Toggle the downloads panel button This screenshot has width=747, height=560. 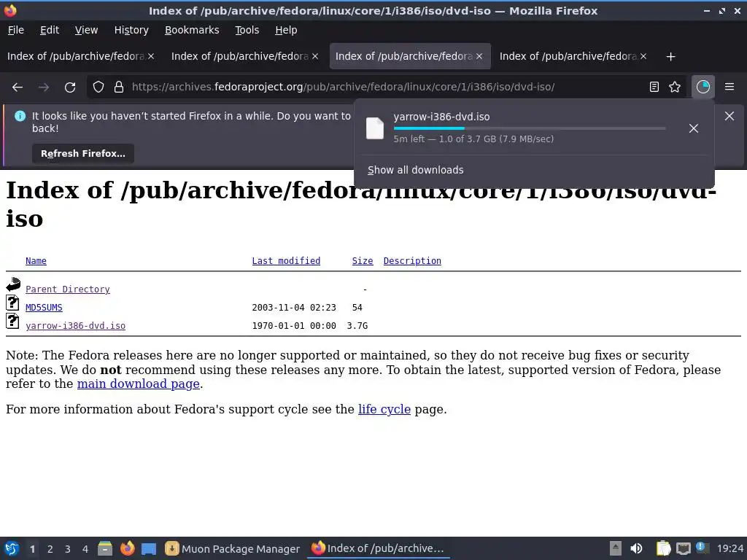point(703,87)
